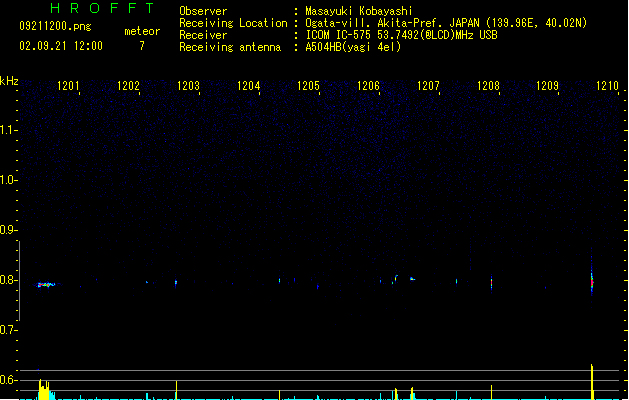
Task: Click antenna value A504HB(yagi 4el)
Action: (x=353, y=47)
